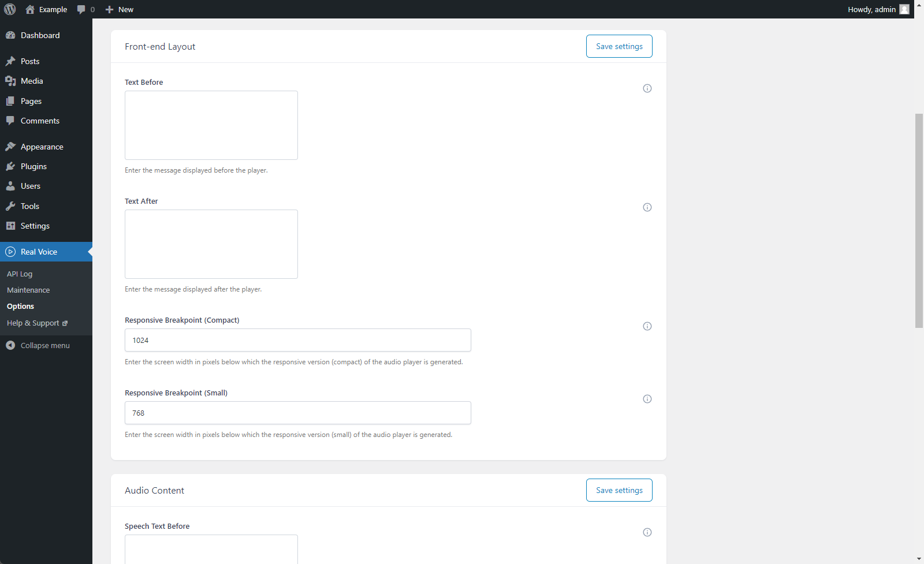Open the Example site home icon
Viewport: 924px width, 564px height.
[x=30, y=9]
